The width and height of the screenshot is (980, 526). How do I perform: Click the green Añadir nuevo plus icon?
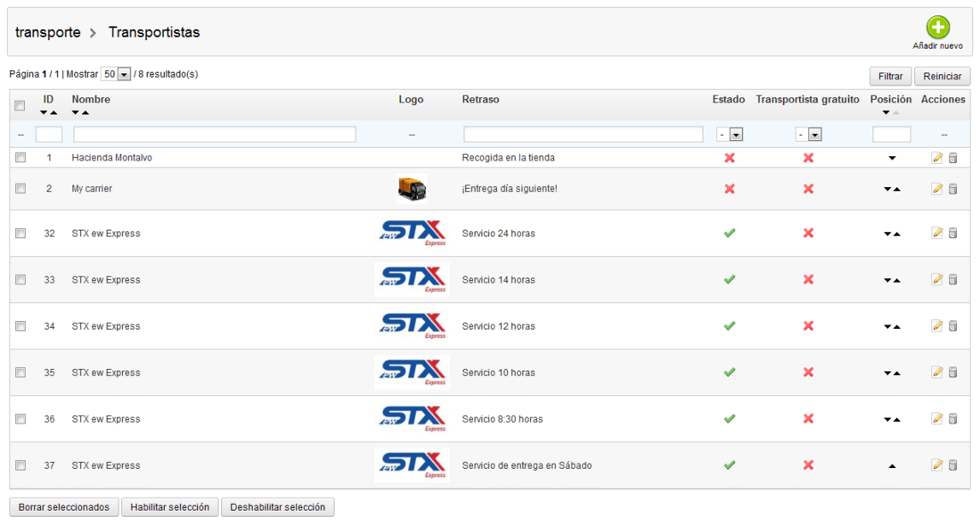[x=937, y=27]
